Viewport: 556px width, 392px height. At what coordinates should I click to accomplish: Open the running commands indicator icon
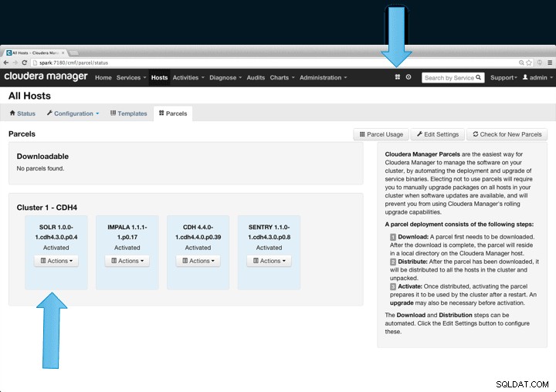click(x=409, y=77)
